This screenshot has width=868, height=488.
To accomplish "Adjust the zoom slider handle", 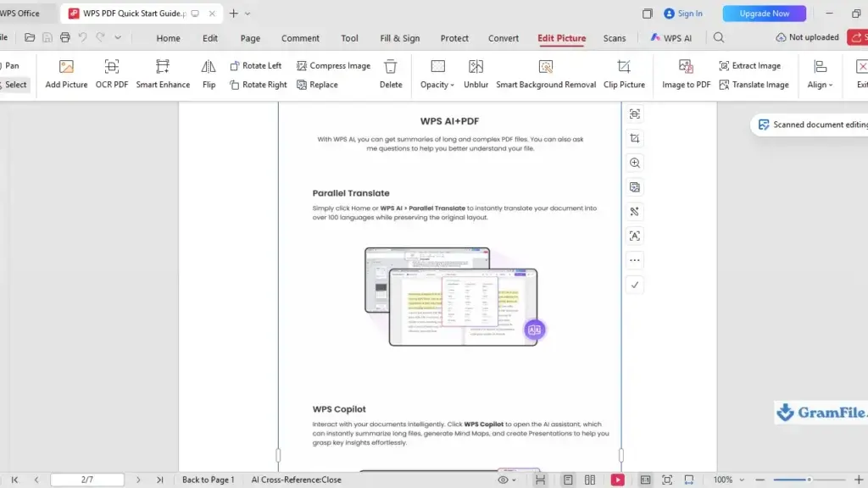I will (x=809, y=480).
